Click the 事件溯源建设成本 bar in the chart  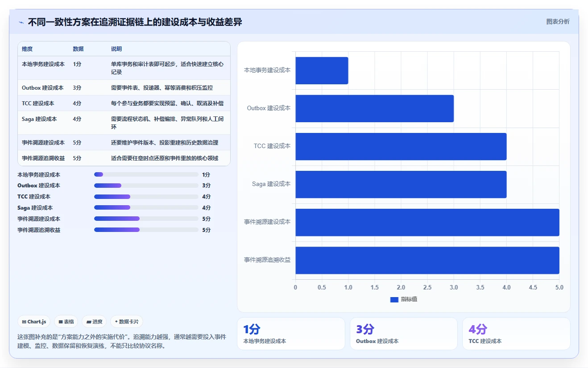click(x=427, y=222)
